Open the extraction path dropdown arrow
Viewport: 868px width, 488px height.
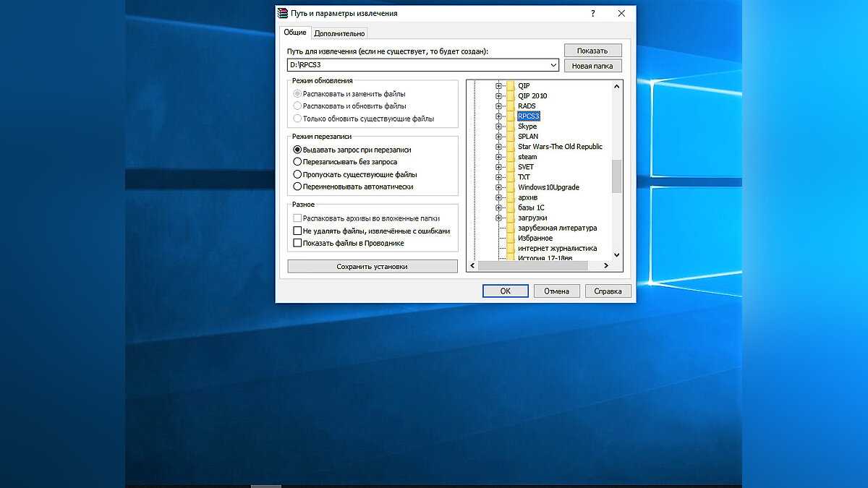[x=553, y=65]
